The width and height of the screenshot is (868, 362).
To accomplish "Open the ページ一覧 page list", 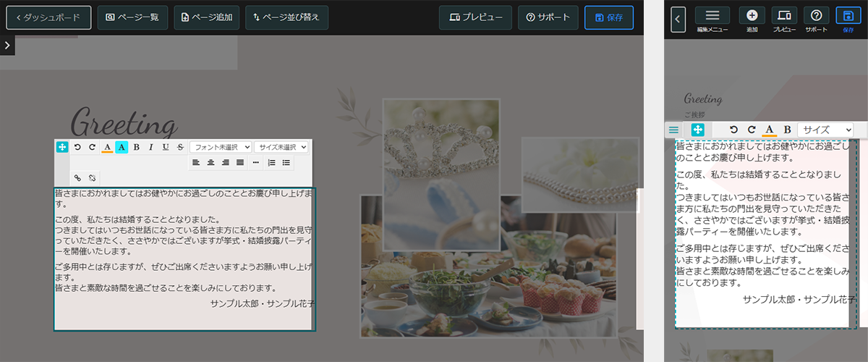I will pos(133,17).
